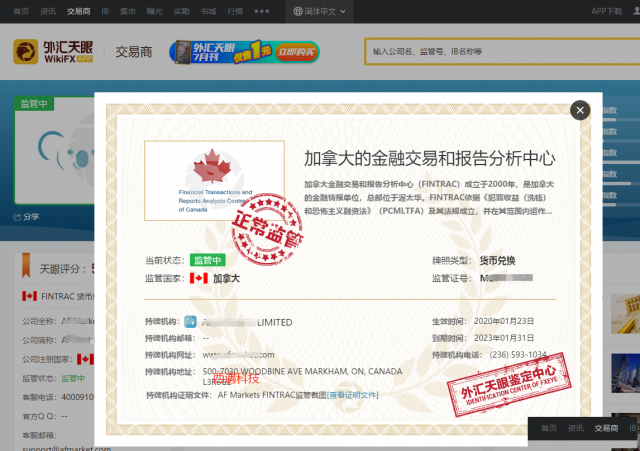Go to 首页 in top navigation

coord(18,11)
